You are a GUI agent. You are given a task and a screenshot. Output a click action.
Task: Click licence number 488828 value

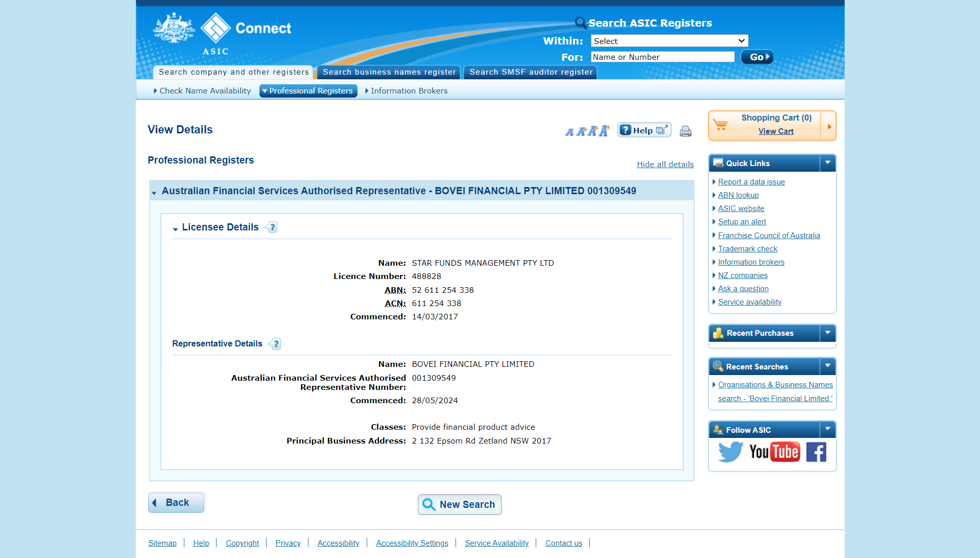tap(426, 276)
